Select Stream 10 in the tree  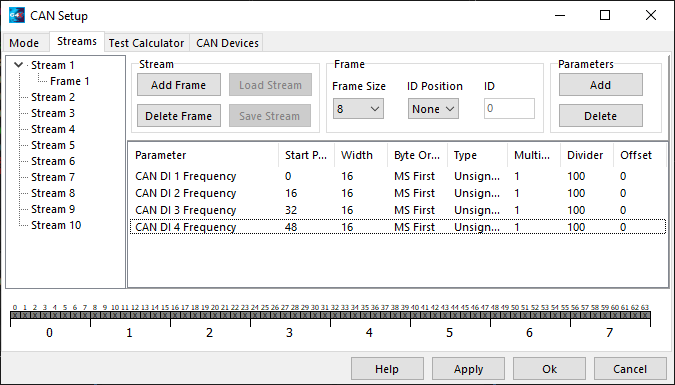[x=56, y=225]
